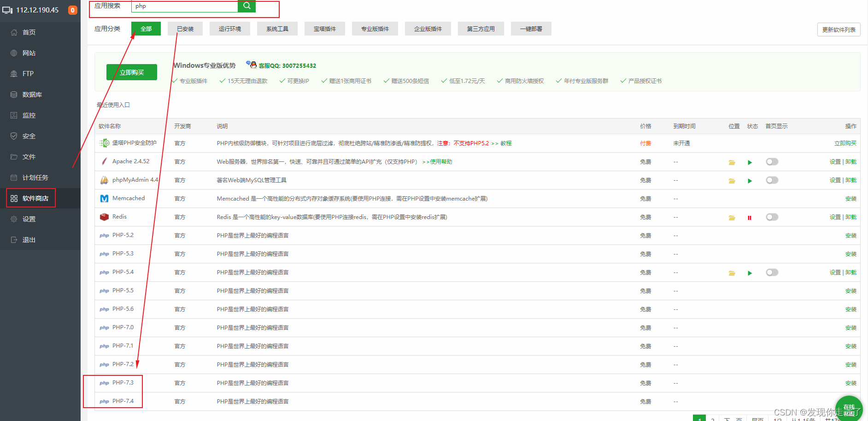Select the 全部 category tab
Viewport: 868px width, 421px height.
click(146, 29)
